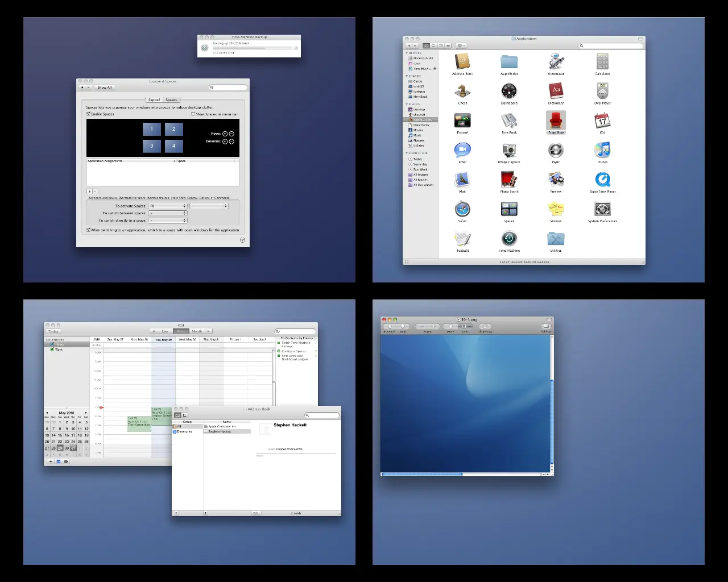Viewport: 728px width, 582px height.
Task: Collapse SHARED section in Finder sidebar
Action: click(407, 76)
